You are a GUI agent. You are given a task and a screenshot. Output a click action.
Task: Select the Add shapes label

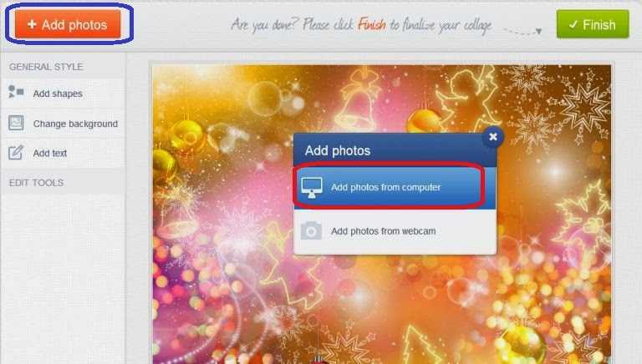point(58,94)
